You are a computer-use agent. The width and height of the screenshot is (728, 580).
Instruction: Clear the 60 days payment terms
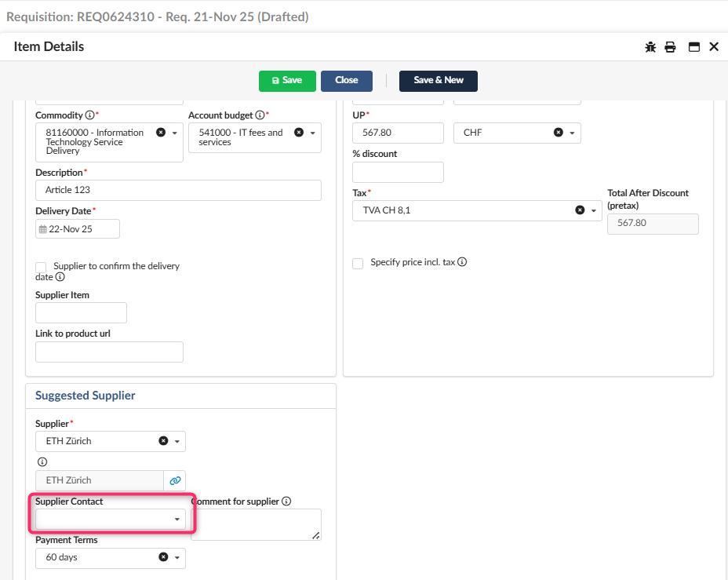163,557
